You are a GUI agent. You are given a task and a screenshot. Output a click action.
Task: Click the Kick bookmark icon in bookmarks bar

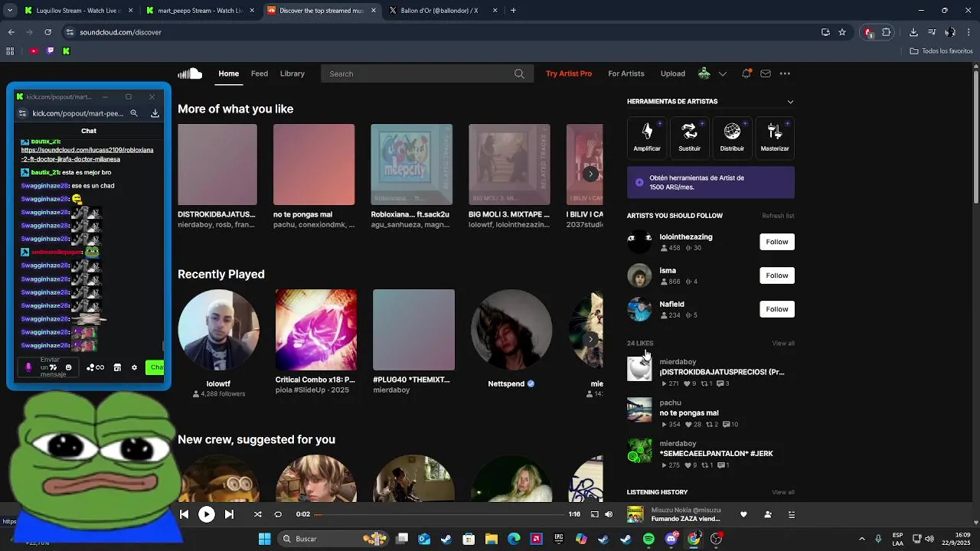coord(66,51)
